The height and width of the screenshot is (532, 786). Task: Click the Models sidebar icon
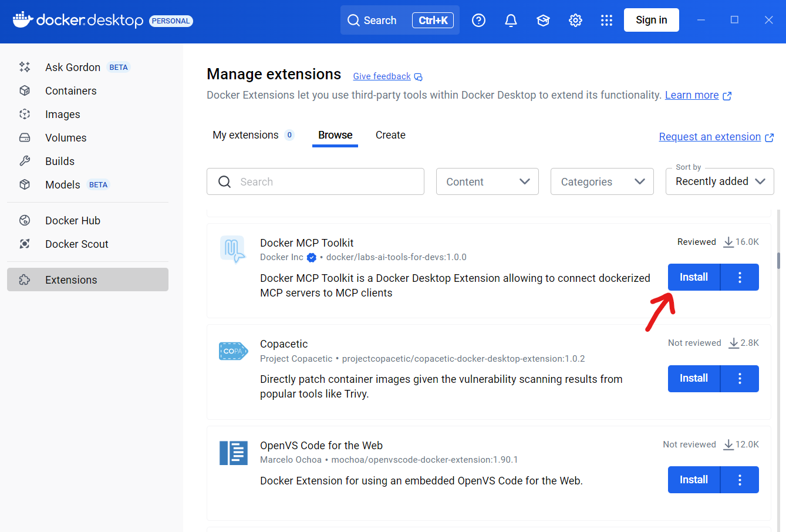(x=25, y=184)
